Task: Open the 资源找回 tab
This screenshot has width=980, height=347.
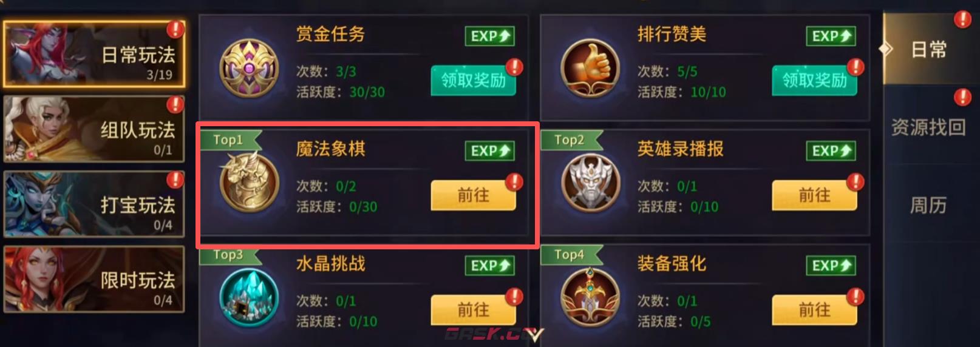Action: (x=928, y=127)
